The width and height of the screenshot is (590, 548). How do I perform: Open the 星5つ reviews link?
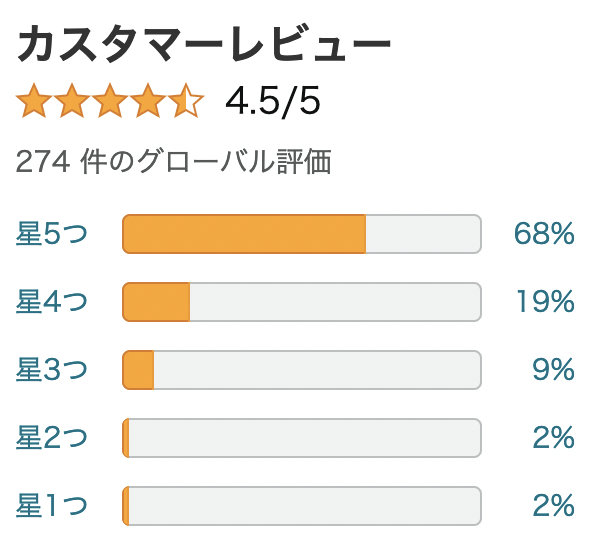[x=51, y=234]
